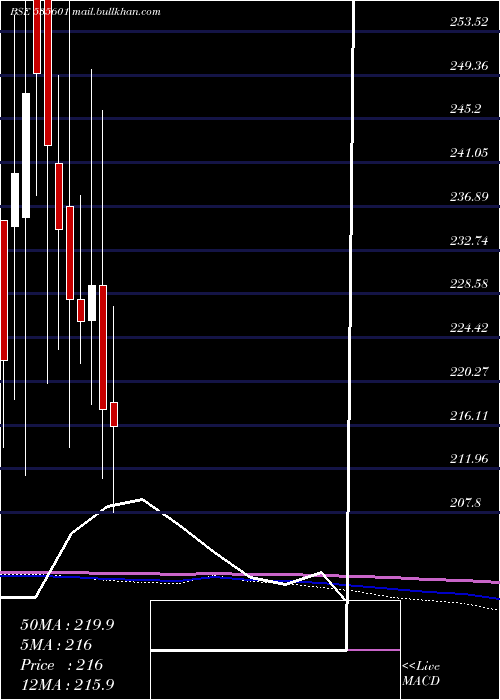Select the 236.89 price level label

tap(469, 196)
